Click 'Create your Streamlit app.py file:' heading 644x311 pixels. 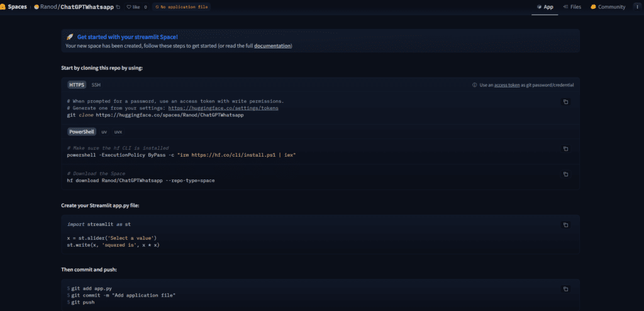[x=100, y=205]
